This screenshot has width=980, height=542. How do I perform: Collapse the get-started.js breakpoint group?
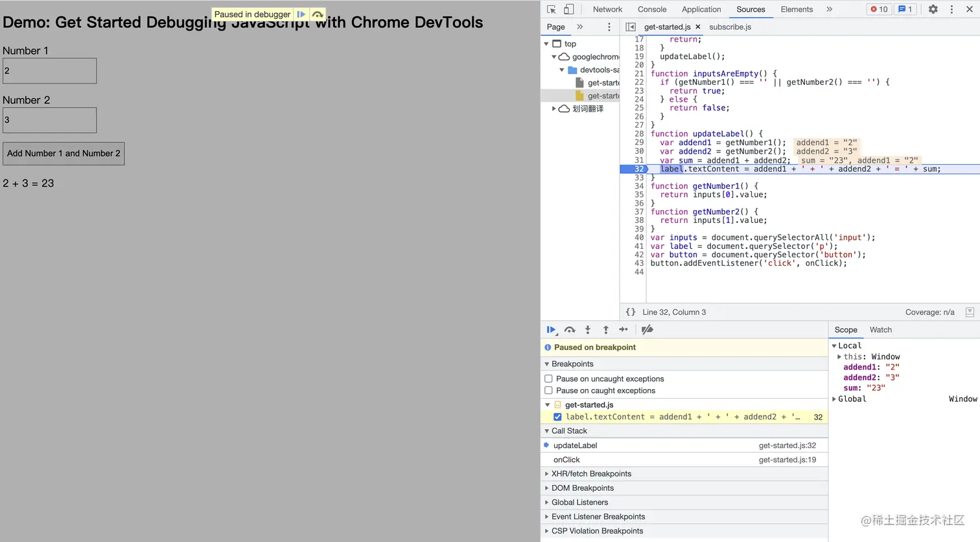pos(548,405)
